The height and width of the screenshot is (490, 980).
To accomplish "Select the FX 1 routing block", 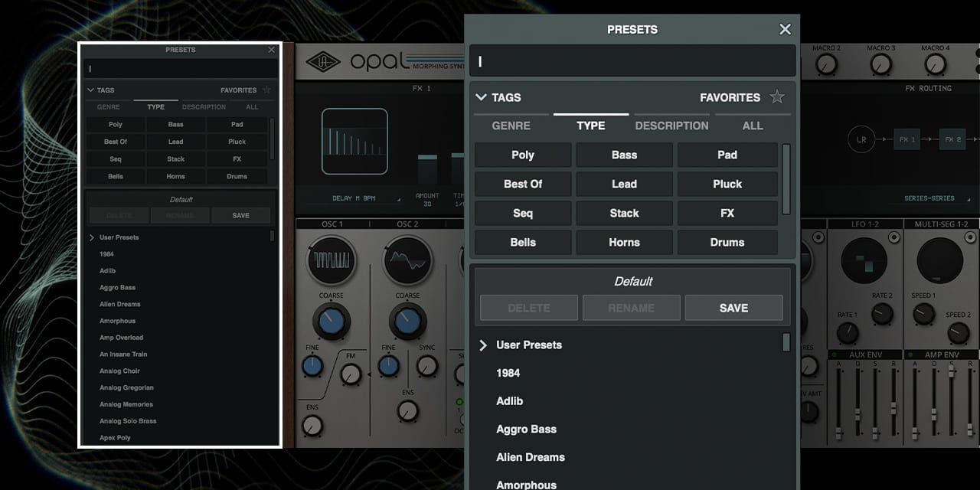I will (x=907, y=139).
